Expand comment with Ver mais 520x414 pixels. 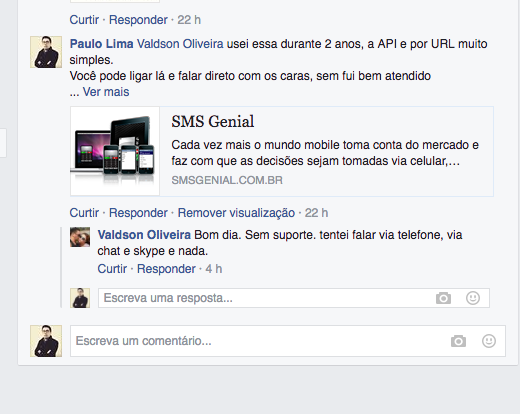(106, 92)
